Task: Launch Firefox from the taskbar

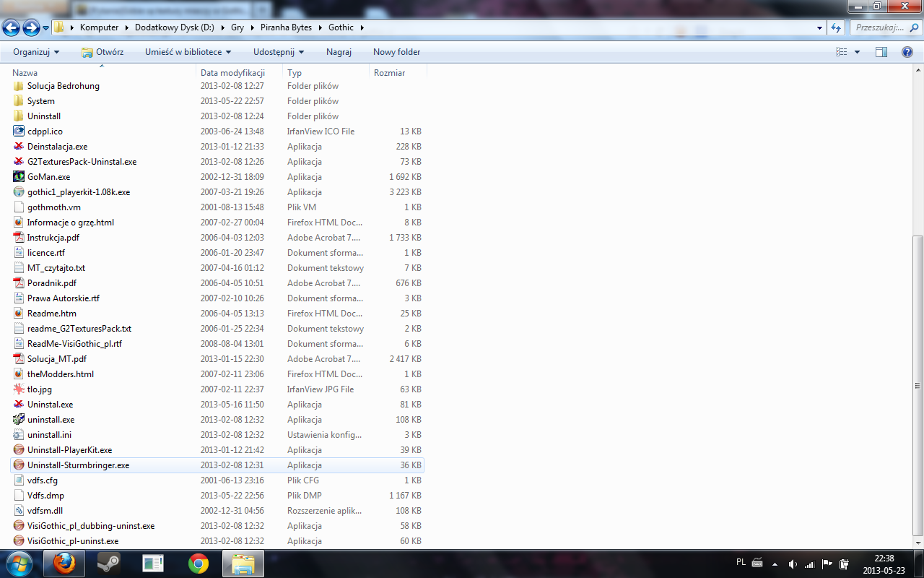Action: point(65,564)
